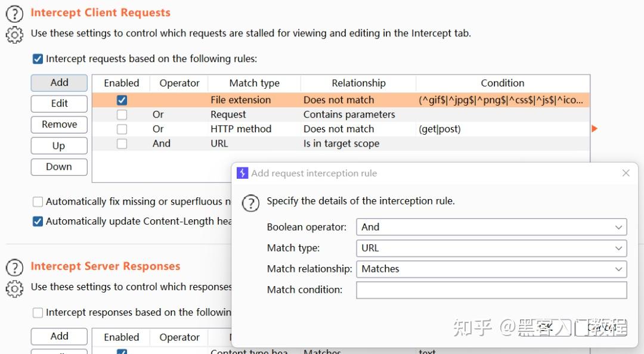The image size is (644, 354).
Task: Click the help icon beside Intercept Server Responses
Action: point(14,266)
